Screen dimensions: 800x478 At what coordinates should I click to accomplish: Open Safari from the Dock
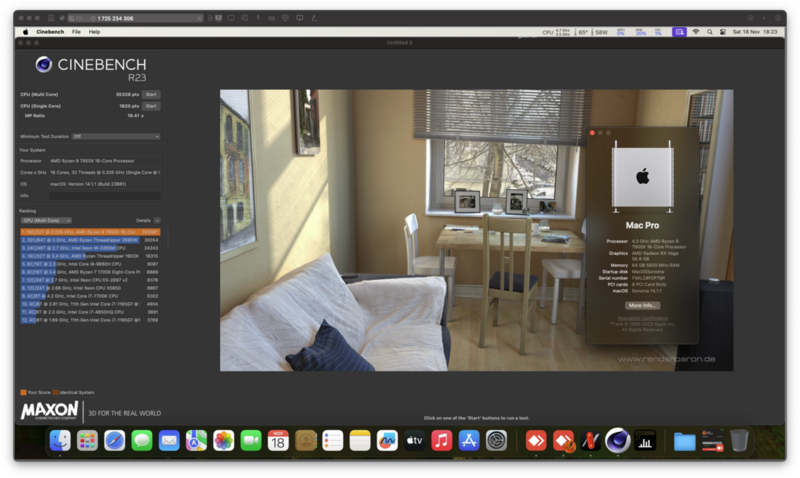pyautogui.click(x=115, y=440)
